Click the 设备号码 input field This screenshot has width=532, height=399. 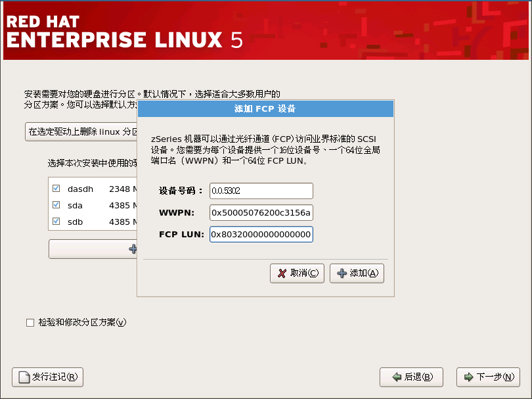click(x=261, y=191)
